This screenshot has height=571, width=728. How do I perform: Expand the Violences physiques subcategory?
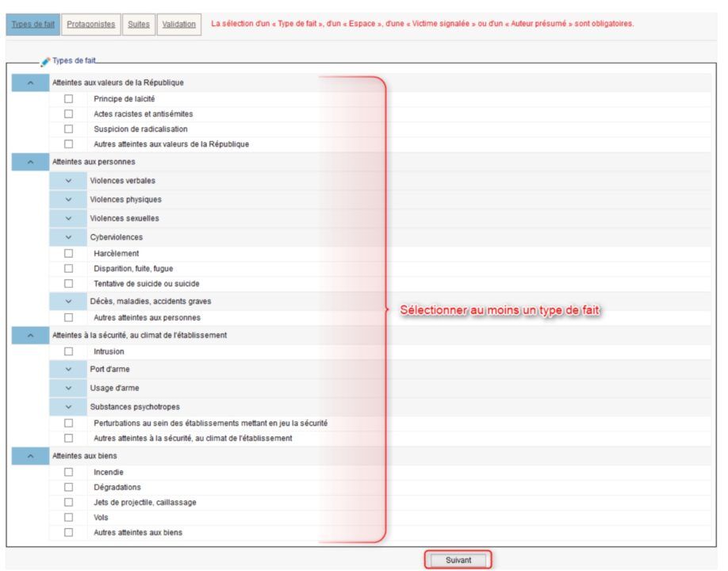coord(68,200)
